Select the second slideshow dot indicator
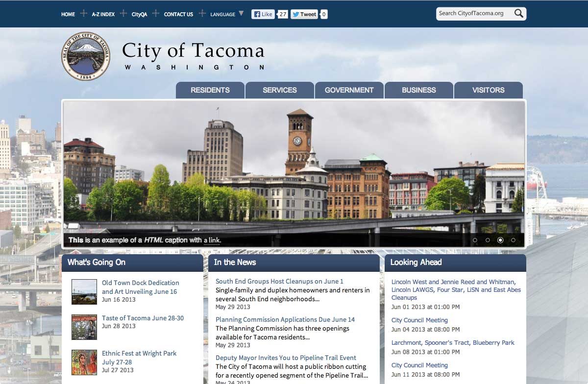The height and width of the screenshot is (384, 588). tap(488, 240)
